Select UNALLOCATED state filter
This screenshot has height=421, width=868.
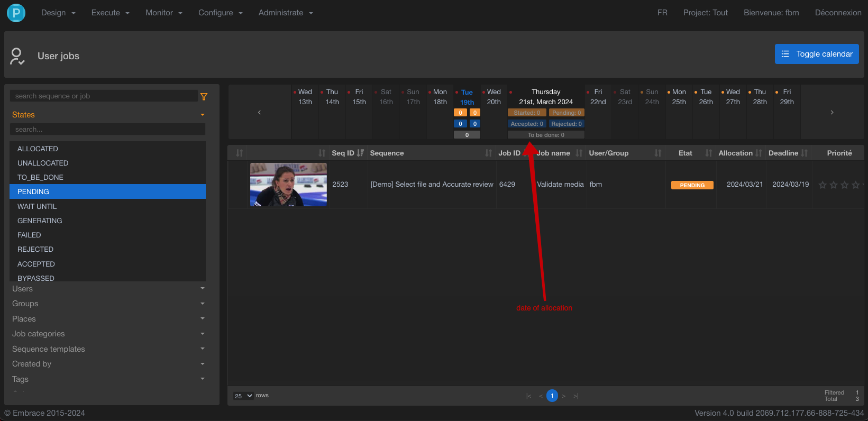click(107, 163)
